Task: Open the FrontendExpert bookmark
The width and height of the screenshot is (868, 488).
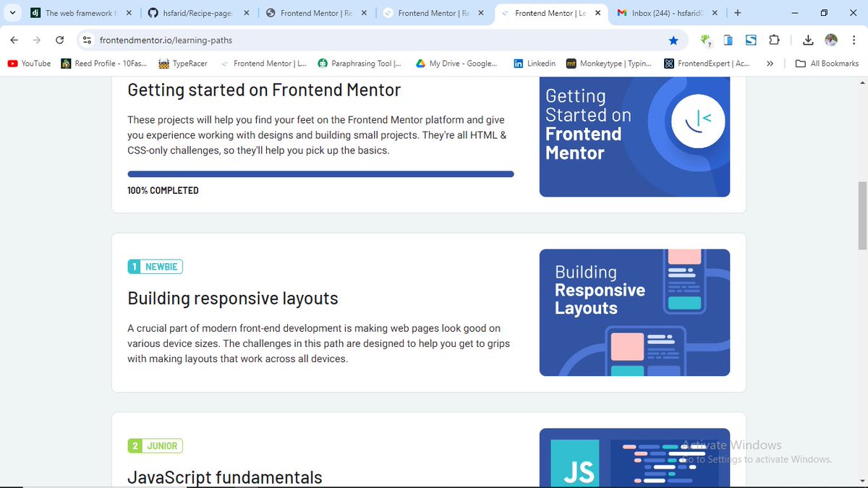Action: click(707, 64)
